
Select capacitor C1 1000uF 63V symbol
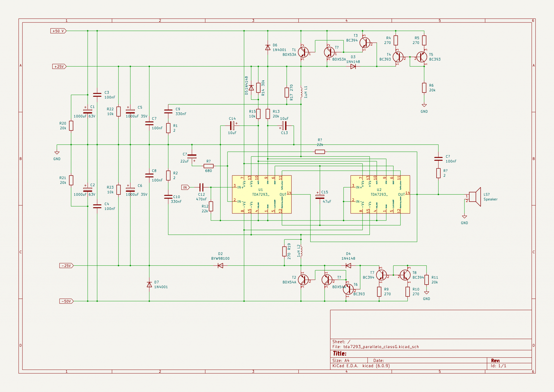(x=87, y=111)
